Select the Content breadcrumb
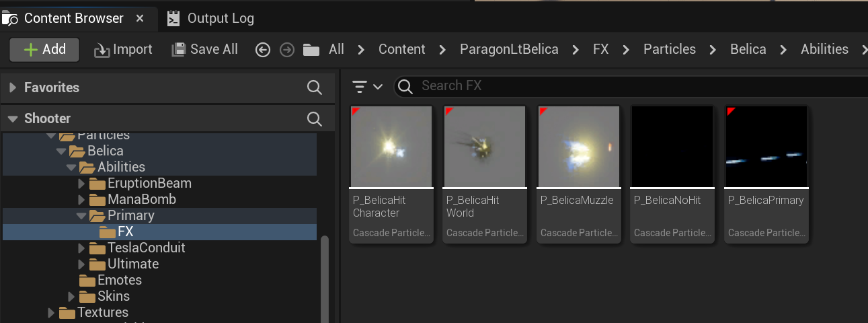868x323 pixels. click(401, 49)
